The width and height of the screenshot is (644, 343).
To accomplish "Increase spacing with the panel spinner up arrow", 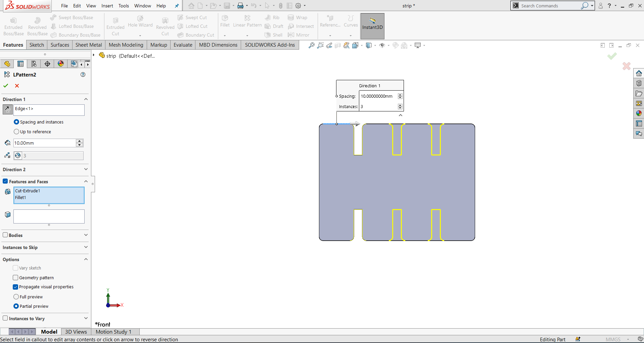I will click(x=80, y=141).
